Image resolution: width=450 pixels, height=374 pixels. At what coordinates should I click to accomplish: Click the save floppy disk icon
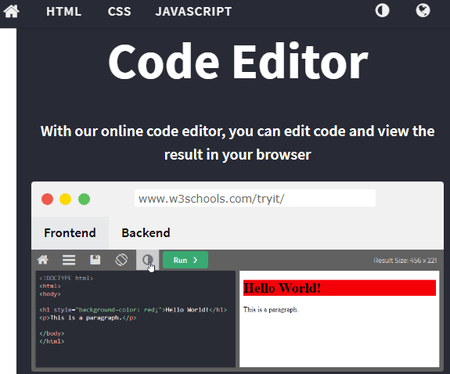pyautogui.click(x=95, y=260)
